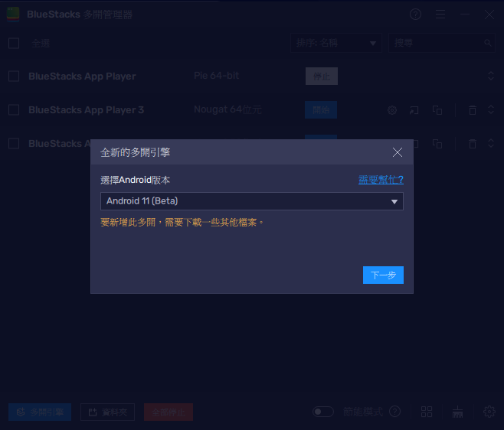This screenshot has height=430, width=504.
Task: Delete BlueStacks App Player 3 instance
Action: [472, 110]
